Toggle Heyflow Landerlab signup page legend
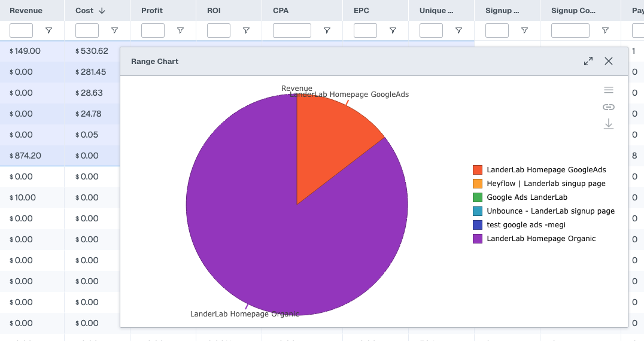This screenshot has width=644, height=341. click(x=546, y=184)
